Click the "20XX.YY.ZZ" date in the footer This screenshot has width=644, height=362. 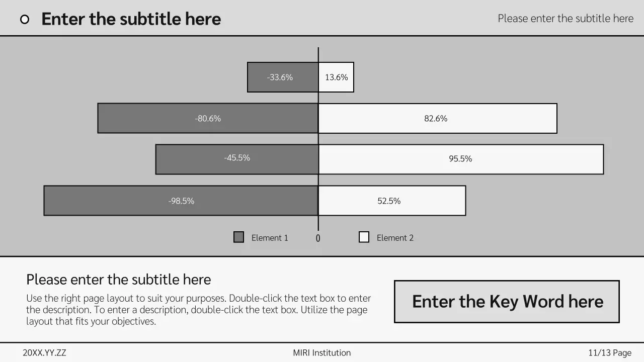click(44, 353)
